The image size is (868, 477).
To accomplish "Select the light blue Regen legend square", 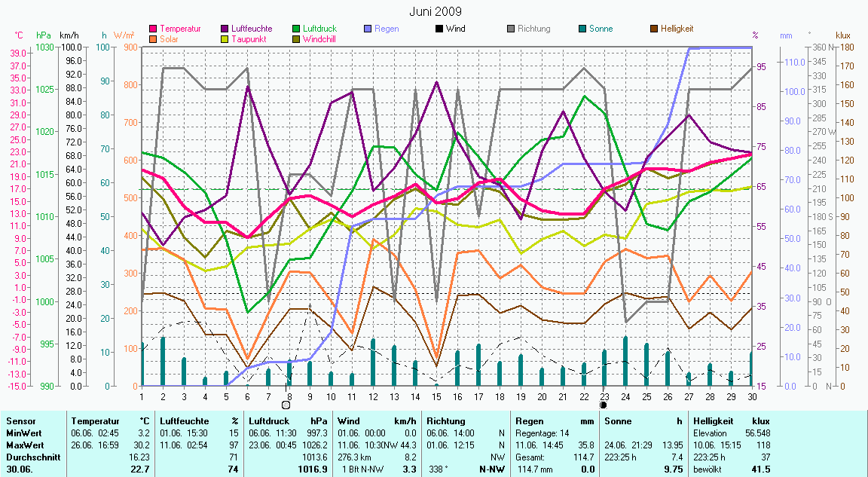I will click(368, 29).
